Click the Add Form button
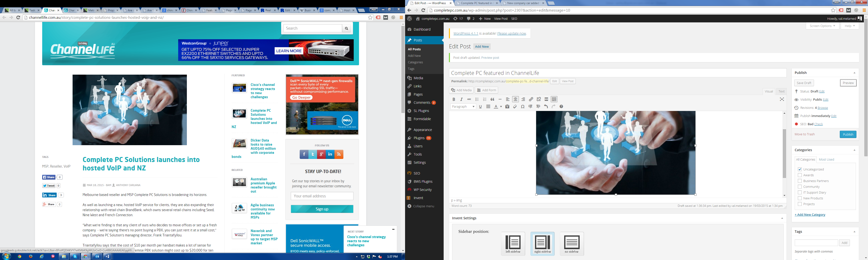Viewport: 868px width, 260px height. 486,90
